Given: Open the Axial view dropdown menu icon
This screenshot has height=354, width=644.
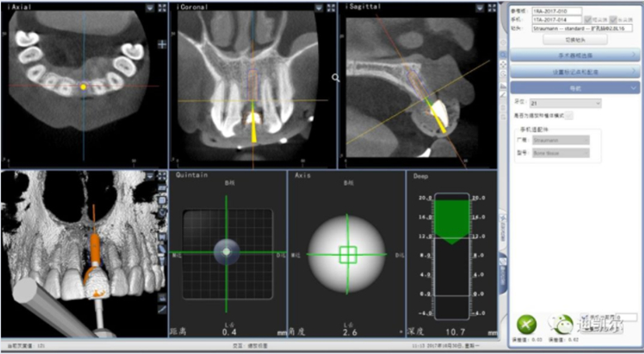Looking at the screenshot, I should point(151,7).
